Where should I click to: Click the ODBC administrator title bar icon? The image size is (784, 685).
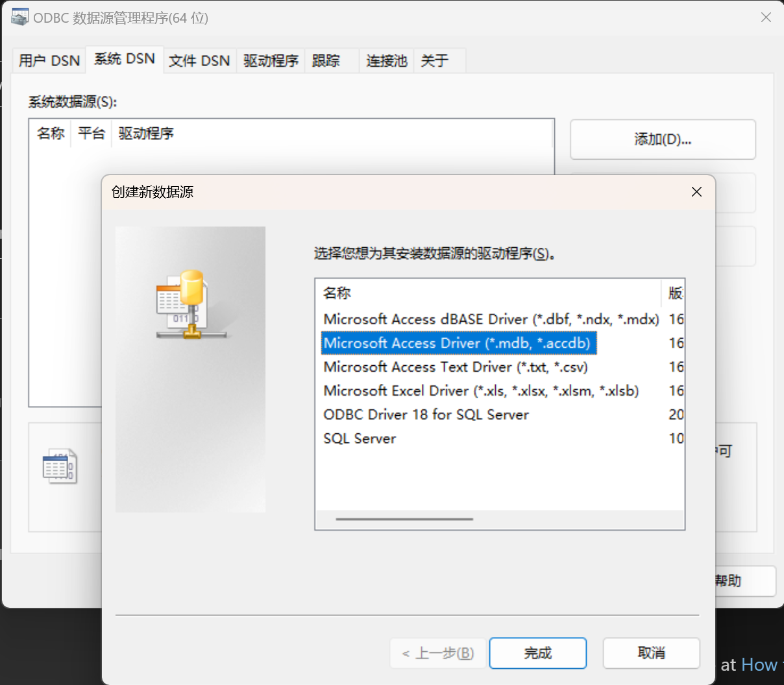point(20,17)
